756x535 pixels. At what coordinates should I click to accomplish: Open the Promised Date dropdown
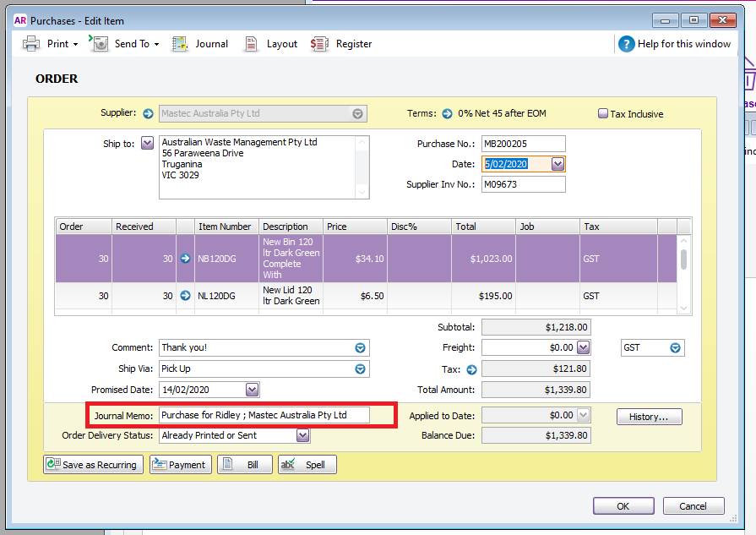point(252,390)
